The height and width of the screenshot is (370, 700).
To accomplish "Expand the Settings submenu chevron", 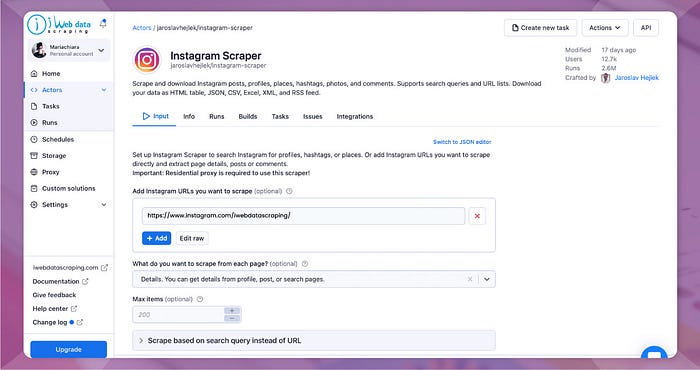I will (x=104, y=205).
